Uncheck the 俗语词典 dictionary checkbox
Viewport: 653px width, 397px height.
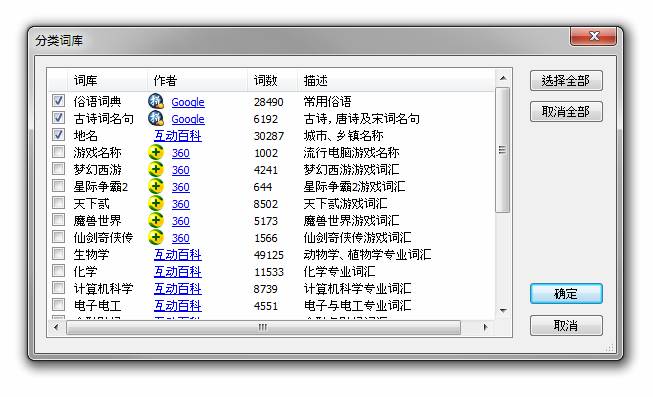[x=58, y=101]
